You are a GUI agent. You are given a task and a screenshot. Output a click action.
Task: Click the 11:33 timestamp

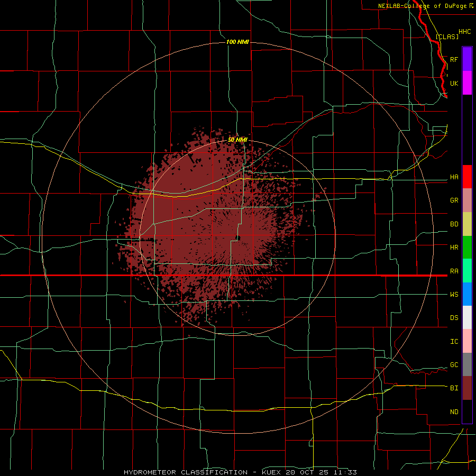point(345,472)
